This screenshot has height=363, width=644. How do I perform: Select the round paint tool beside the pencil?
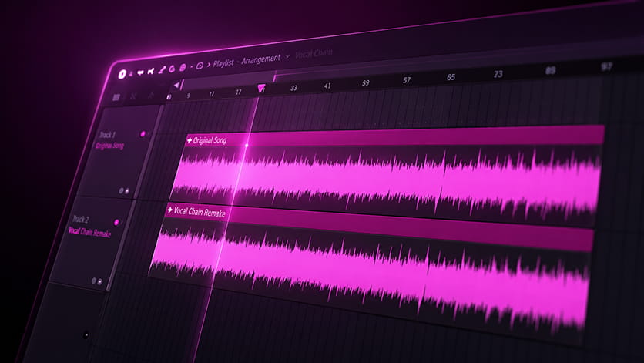(172, 69)
